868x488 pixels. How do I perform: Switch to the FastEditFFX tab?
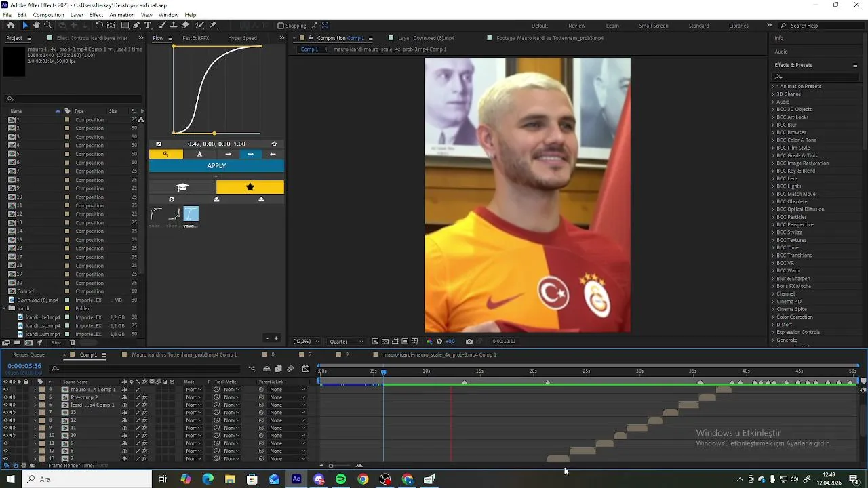pyautogui.click(x=196, y=38)
